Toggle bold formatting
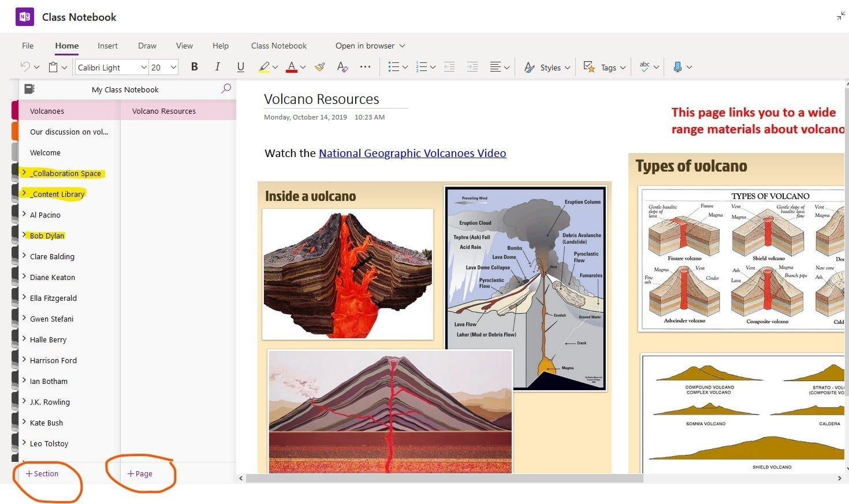 [x=194, y=66]
